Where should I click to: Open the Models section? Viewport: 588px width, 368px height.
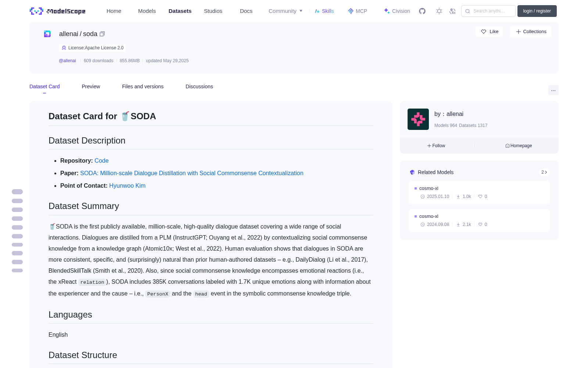pyautogui.click(x=147, y=11)
